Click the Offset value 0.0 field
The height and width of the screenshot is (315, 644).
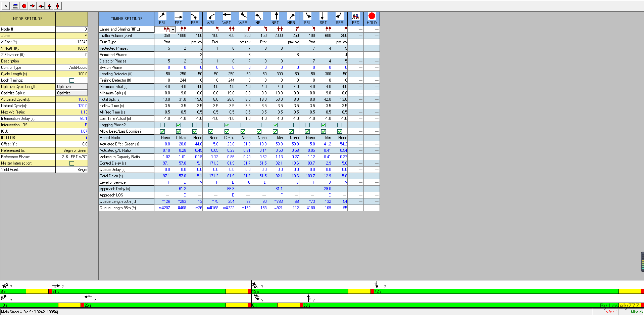click(71, 144)
